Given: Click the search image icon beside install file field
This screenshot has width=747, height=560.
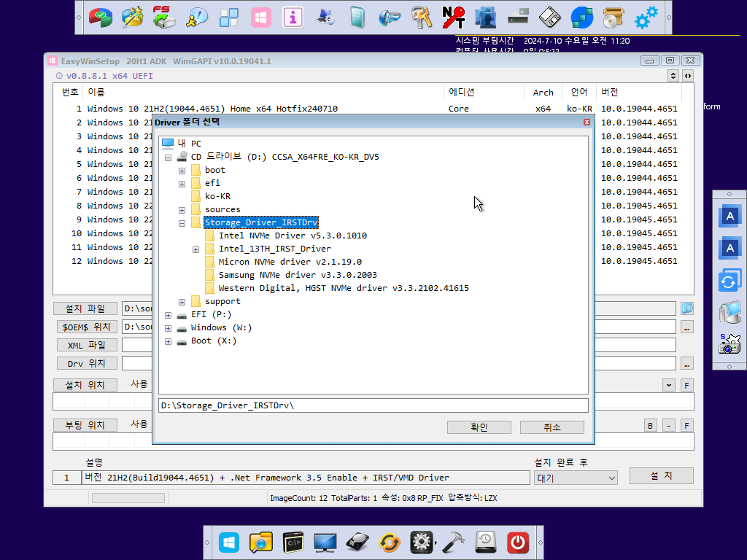Looking at the screenshot, I should point(687,308).
